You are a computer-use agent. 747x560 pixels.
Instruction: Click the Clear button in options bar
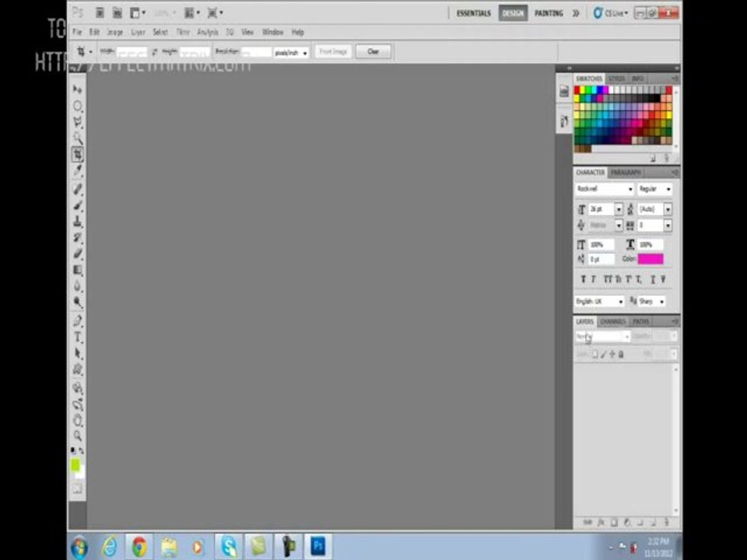[x=373, y=51]
